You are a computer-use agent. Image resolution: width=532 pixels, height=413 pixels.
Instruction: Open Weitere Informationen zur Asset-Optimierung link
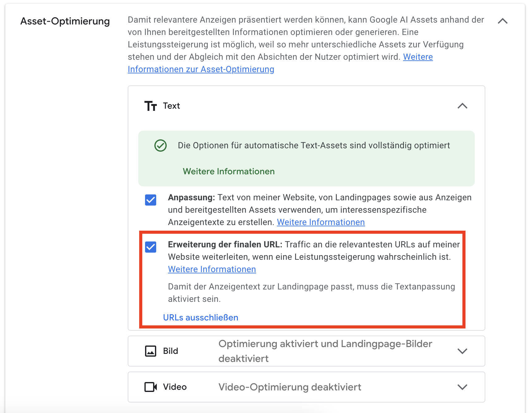[x=201, y=69]
